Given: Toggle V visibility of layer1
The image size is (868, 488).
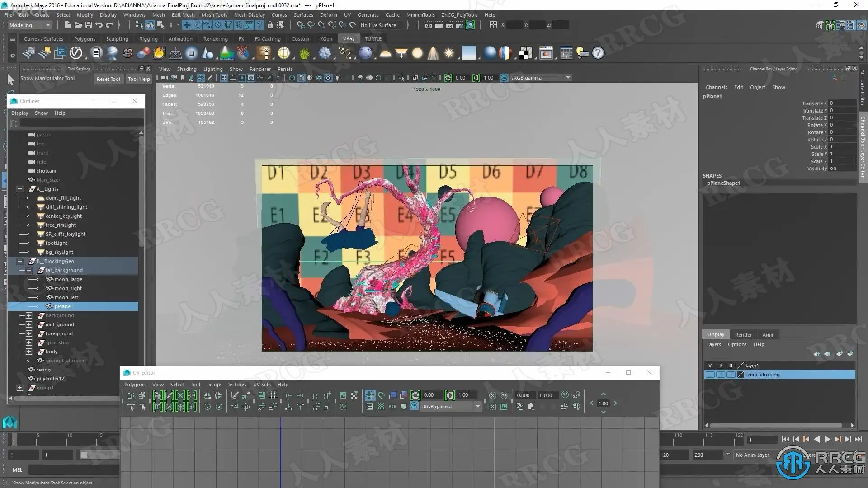Looking at the screenshot, I should [x=710, y=366].
